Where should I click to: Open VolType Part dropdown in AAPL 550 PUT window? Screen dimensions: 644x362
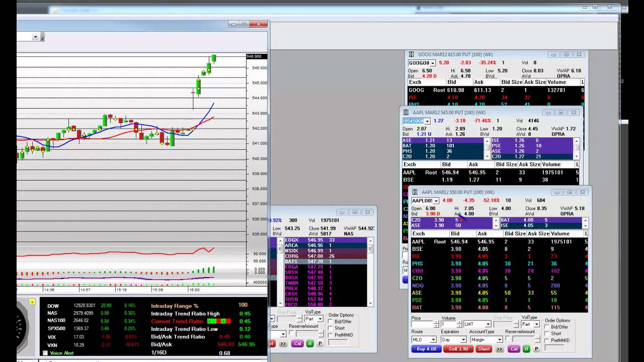point(537,324)
